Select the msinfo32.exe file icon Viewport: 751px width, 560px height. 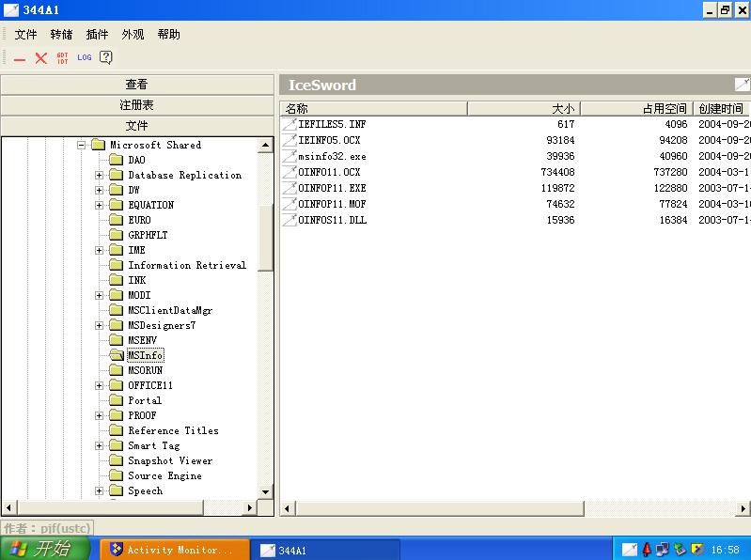289,156
